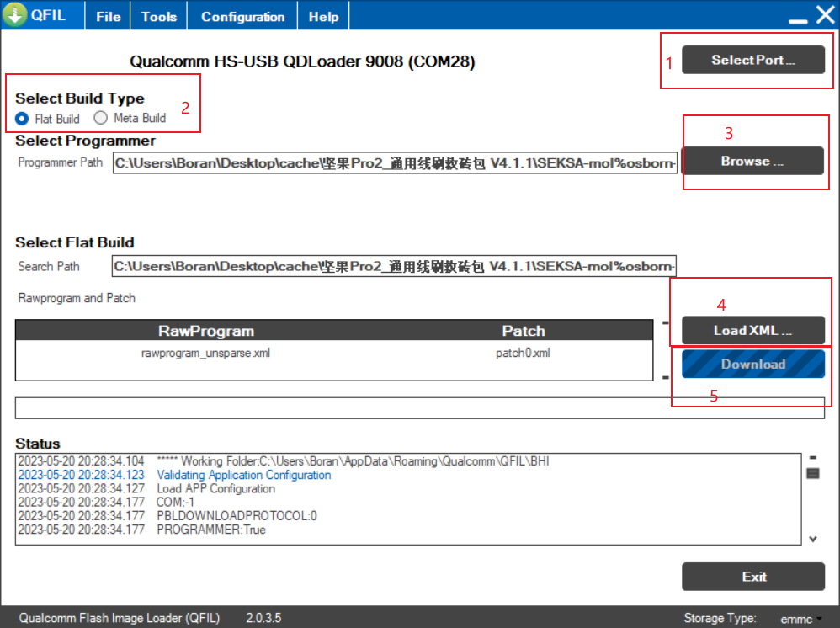The width and height of the screenshot is (840, 628).
Task: Select the Flat Build radio button
Action: pyautogui.click(x=22, y=119)
